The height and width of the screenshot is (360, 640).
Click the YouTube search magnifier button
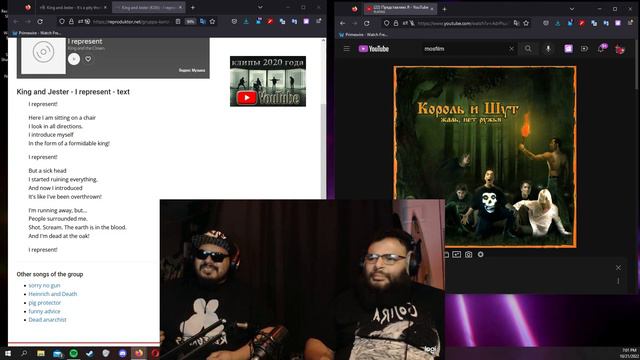point(528,49)
